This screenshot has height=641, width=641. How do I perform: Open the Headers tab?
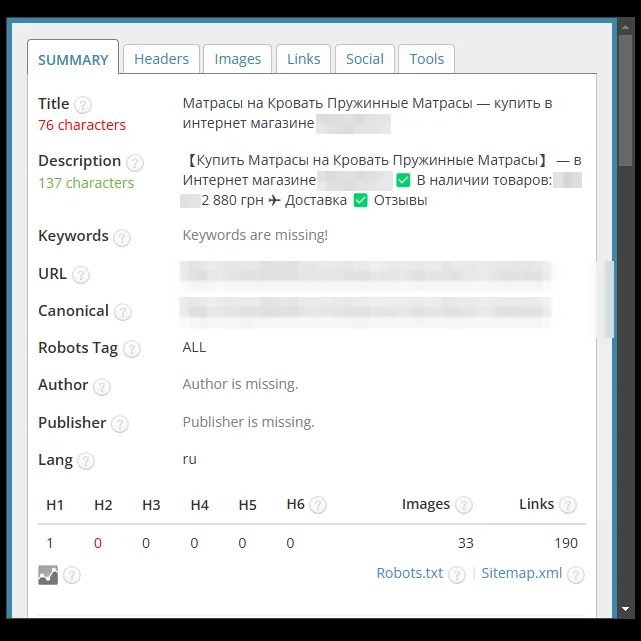point(161,59)
